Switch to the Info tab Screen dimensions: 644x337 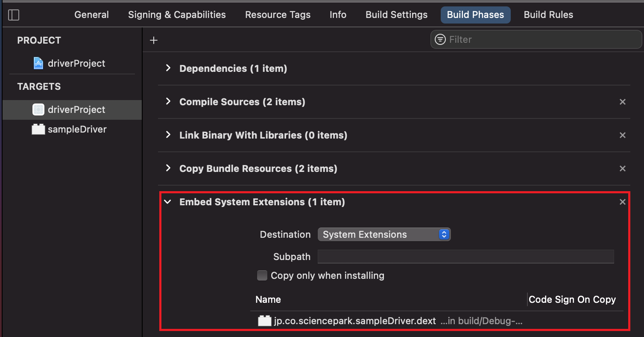tap(338, 15)
